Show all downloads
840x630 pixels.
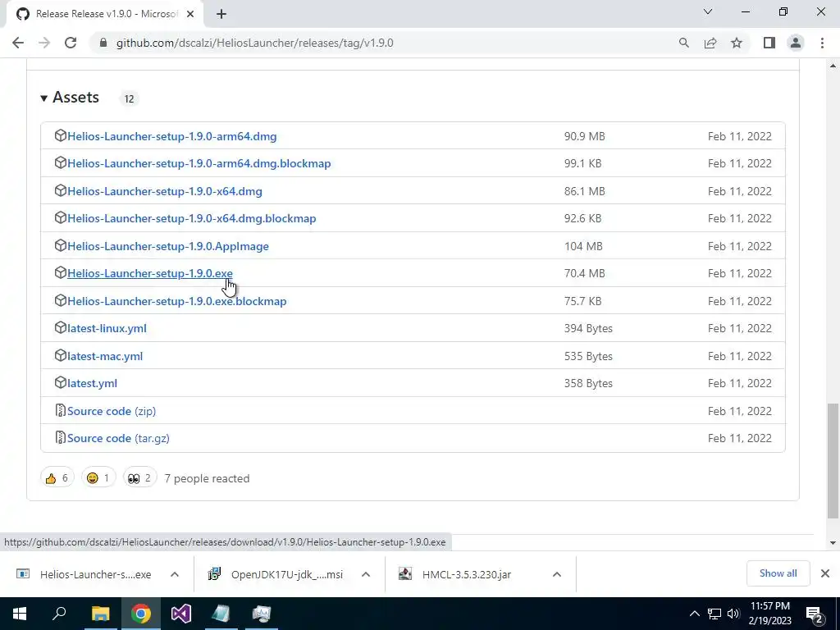[778, 573]
